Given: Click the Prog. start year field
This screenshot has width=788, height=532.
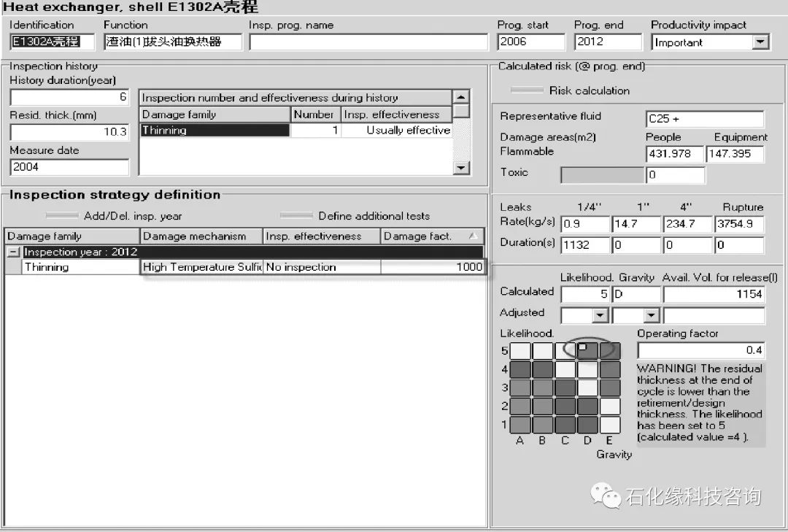Looking at the screenshot, I should tap(530, 42).
